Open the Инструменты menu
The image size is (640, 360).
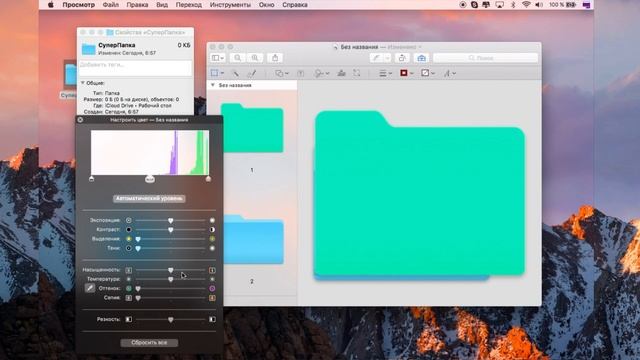[x=230, y=5]
